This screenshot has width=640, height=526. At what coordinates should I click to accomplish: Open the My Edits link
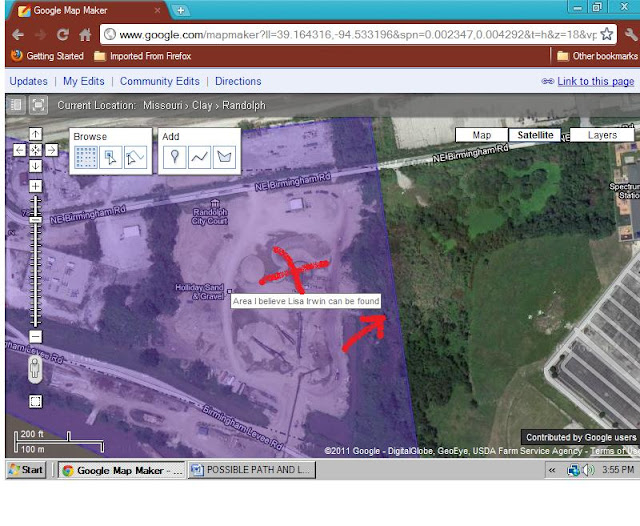coord(84,81)
